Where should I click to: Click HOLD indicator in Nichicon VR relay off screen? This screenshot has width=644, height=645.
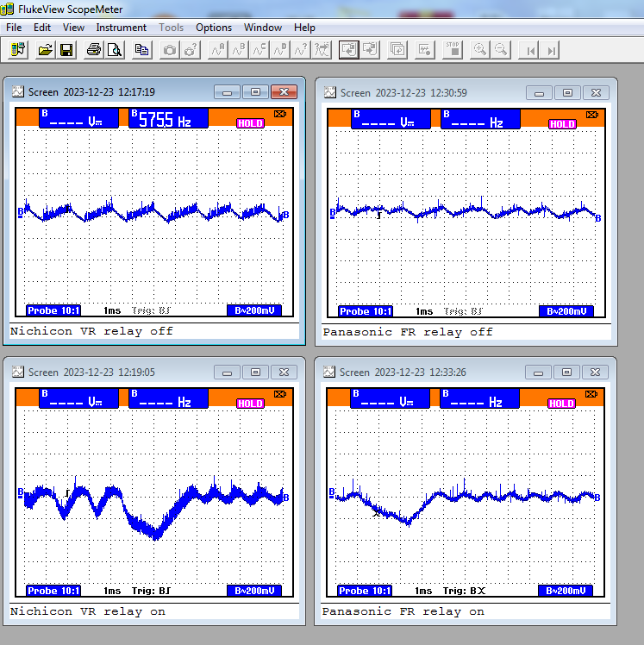click(x=250, y=123)
